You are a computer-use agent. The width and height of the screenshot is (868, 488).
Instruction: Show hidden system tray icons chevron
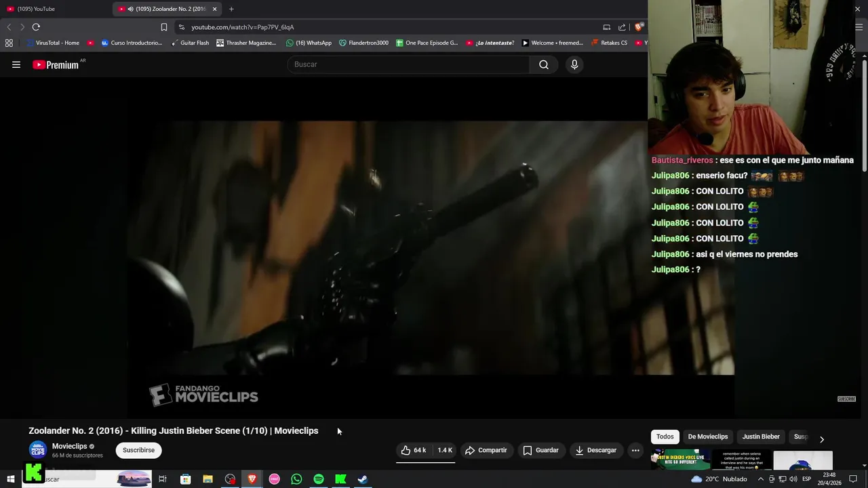(761, 479)
